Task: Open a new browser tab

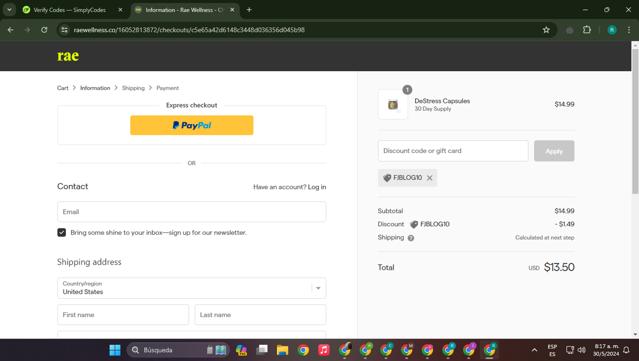Action: [249, 10]
